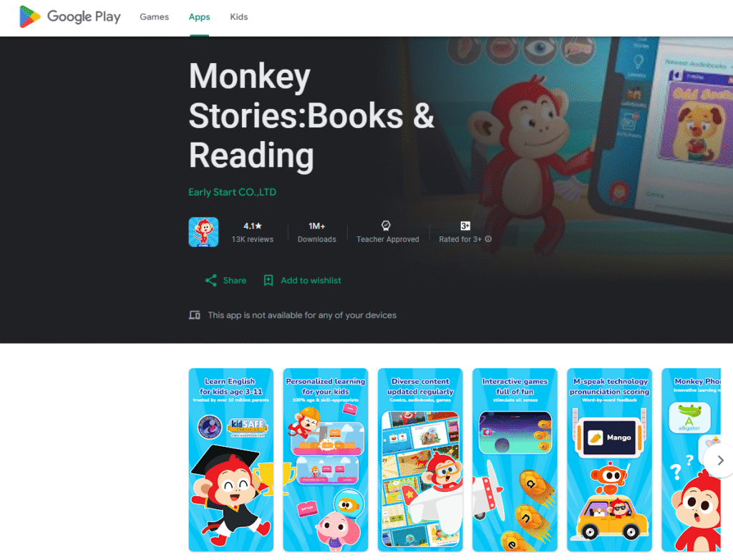This screenshot has width=733, height=560.
Task: Click the Add to wishlist bookmark icon
Action: coord(268,281)
